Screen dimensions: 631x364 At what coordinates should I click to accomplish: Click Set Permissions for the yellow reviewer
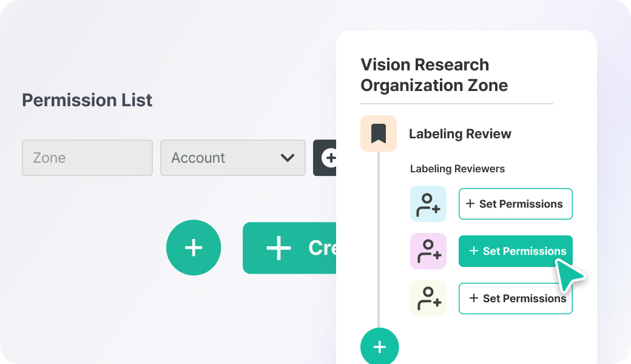(515, 298)
